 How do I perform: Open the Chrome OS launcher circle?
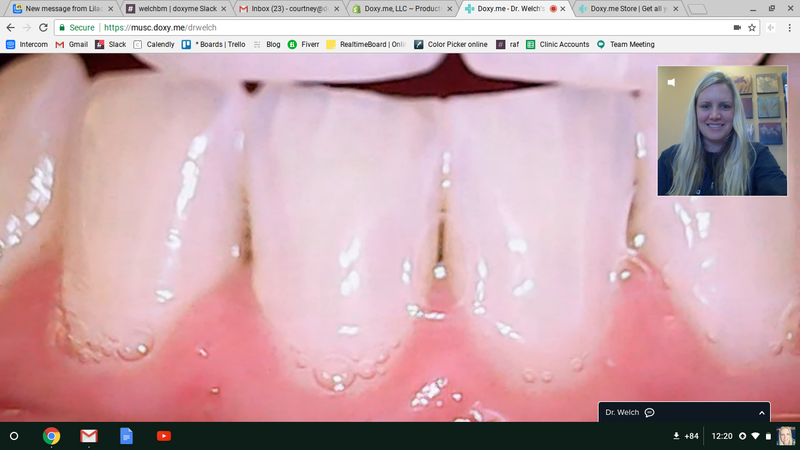14,436
